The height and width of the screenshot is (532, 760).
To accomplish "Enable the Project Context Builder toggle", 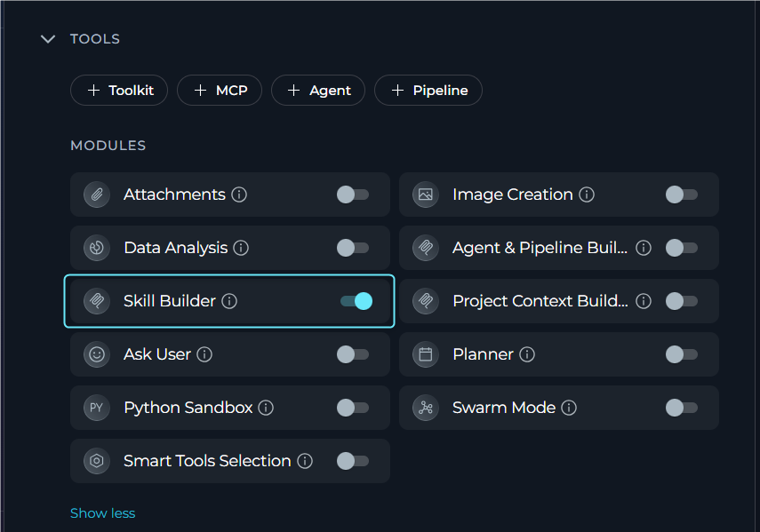I will [682, 301].
